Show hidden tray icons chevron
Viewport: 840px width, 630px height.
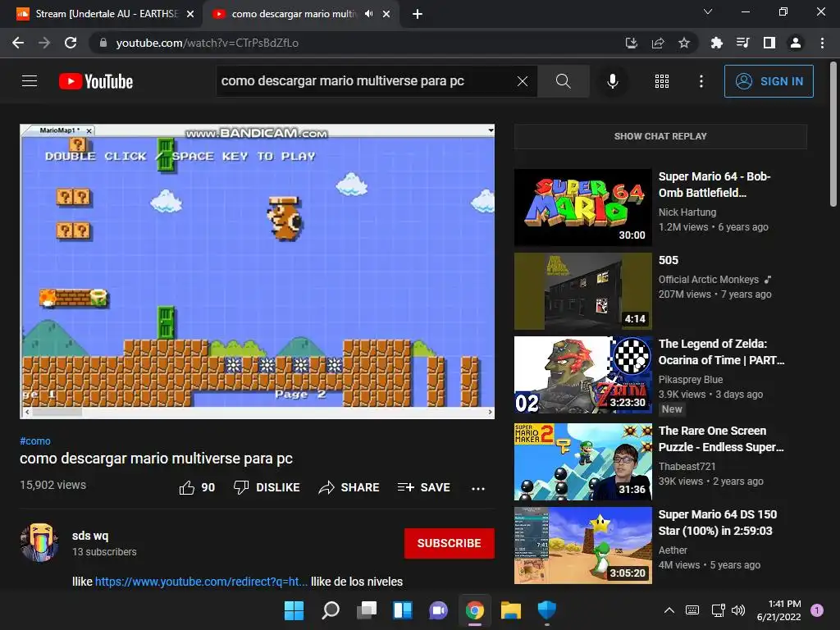[x=669, y=610]
